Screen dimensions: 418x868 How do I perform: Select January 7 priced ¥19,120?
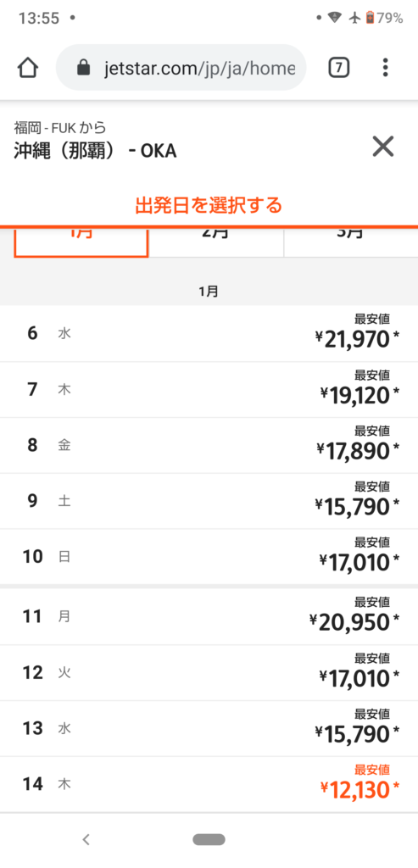209,390
